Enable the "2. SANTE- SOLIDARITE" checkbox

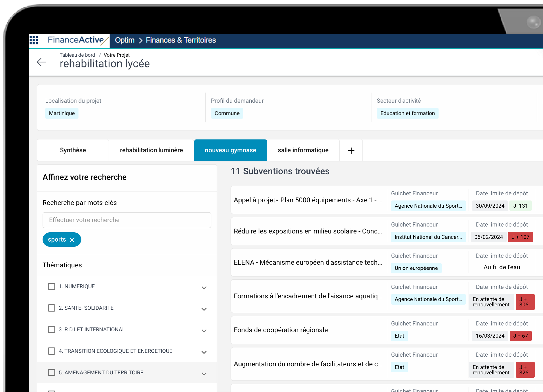point(52,308)
